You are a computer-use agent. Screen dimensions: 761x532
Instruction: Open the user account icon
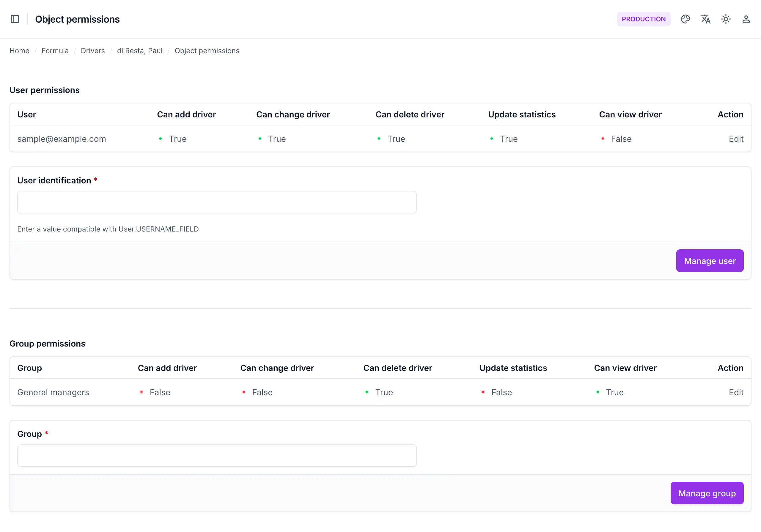(746, 19)
